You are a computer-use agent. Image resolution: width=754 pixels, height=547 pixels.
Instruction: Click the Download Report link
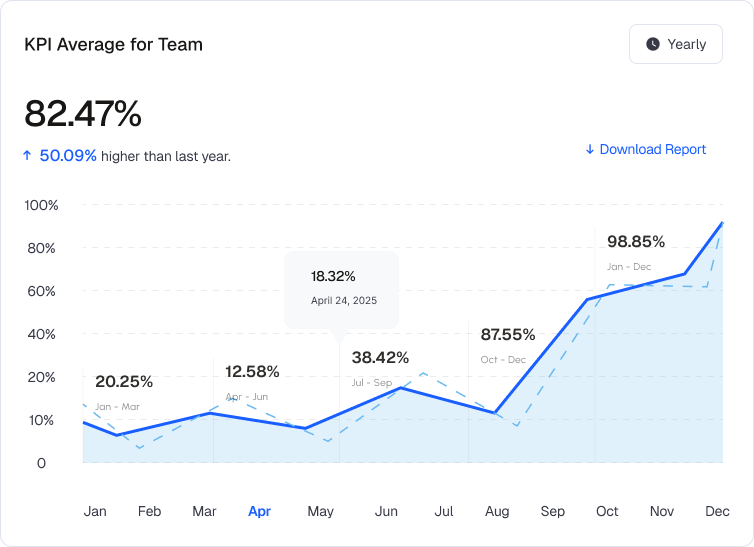pos(652,149)
